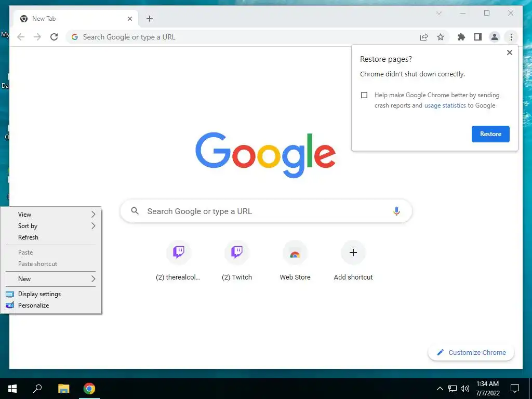Select the New Tab tab
The height and width of the screenshot is (399, 532).
pos(76,19)
